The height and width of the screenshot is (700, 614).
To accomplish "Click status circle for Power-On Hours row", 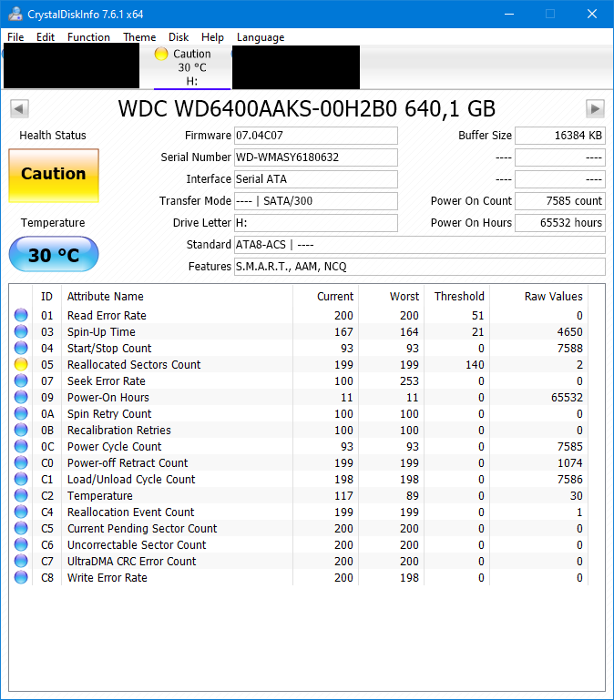I will [21, 397].
